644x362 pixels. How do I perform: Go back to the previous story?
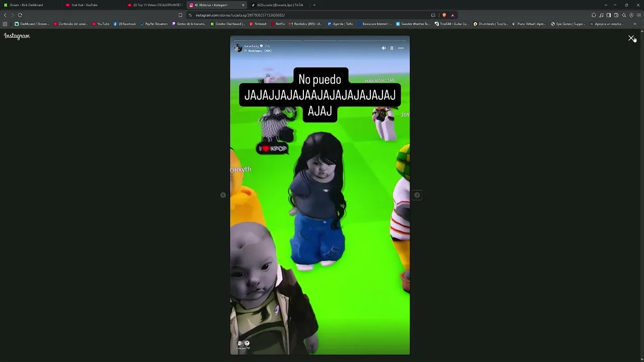[x=223, y=195]
